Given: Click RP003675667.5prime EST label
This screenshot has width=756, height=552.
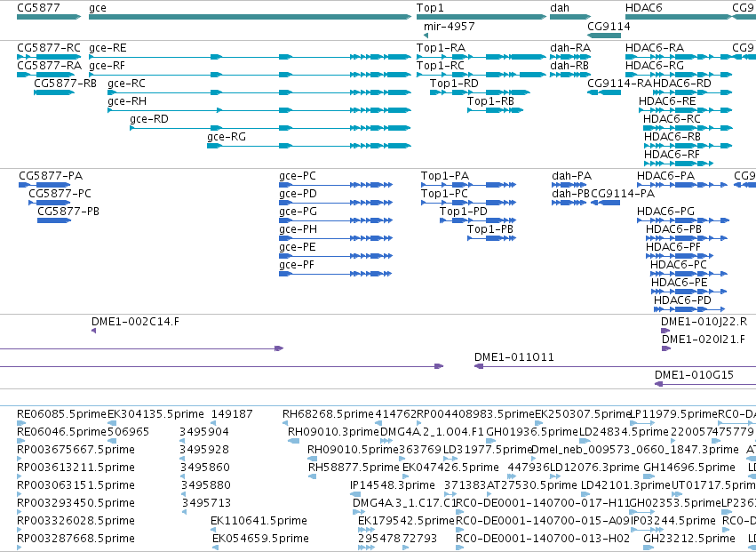Looking at the screenshot, I should pos(76,450).
